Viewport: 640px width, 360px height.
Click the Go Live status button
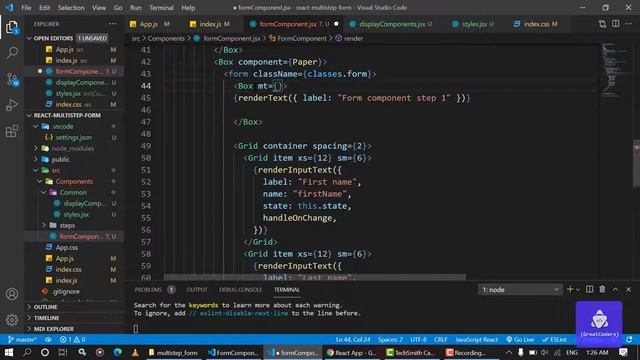coord(520,340)
